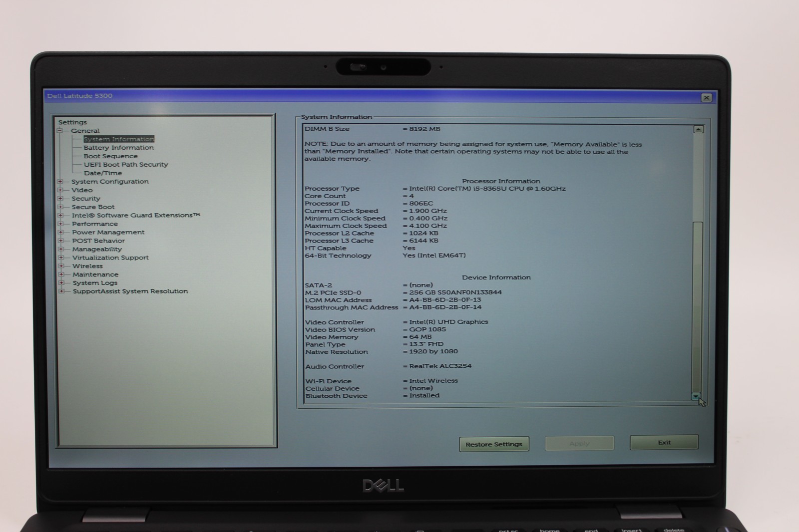Select UEFI Boot Path Security
The image size is (799, 532).
point(126,165)
